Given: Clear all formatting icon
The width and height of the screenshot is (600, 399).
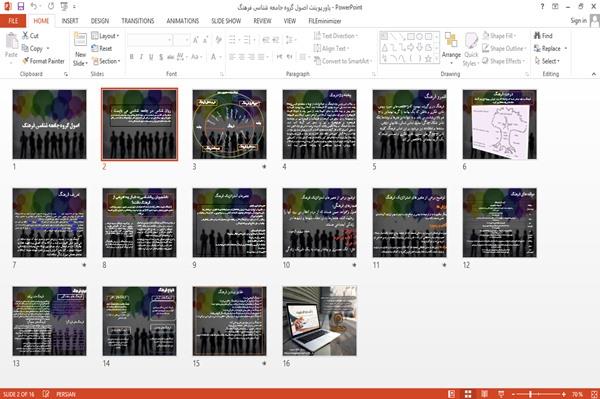Looking at the screenshot, I should coord(218,40).
